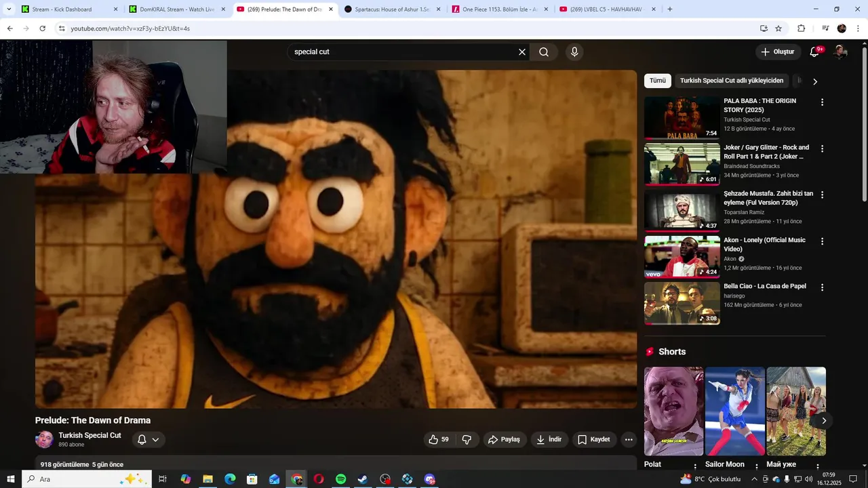The image size is (868, 488).
Task: Open Opera browser from taskbar
Action: coord(319,479)
